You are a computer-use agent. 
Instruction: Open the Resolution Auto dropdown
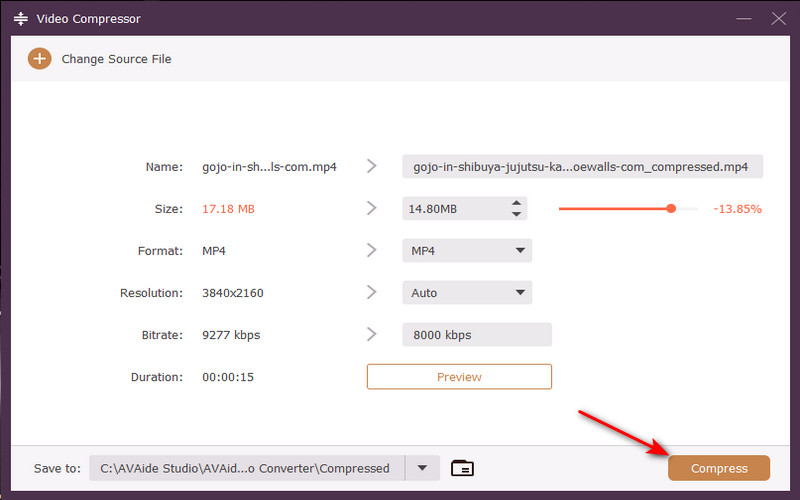pyautogui.click(x=467, y=293)
